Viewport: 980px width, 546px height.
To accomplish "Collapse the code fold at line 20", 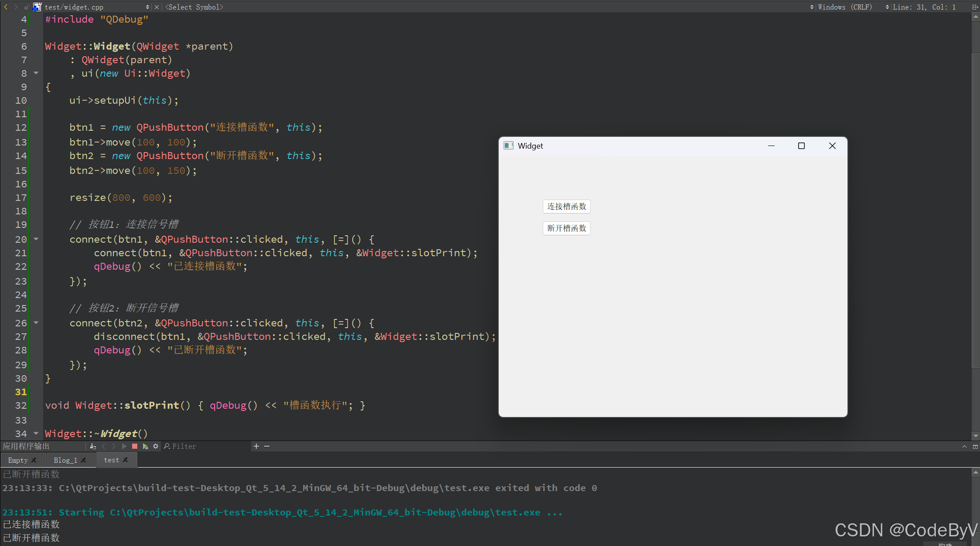I will tap(36, 239).
